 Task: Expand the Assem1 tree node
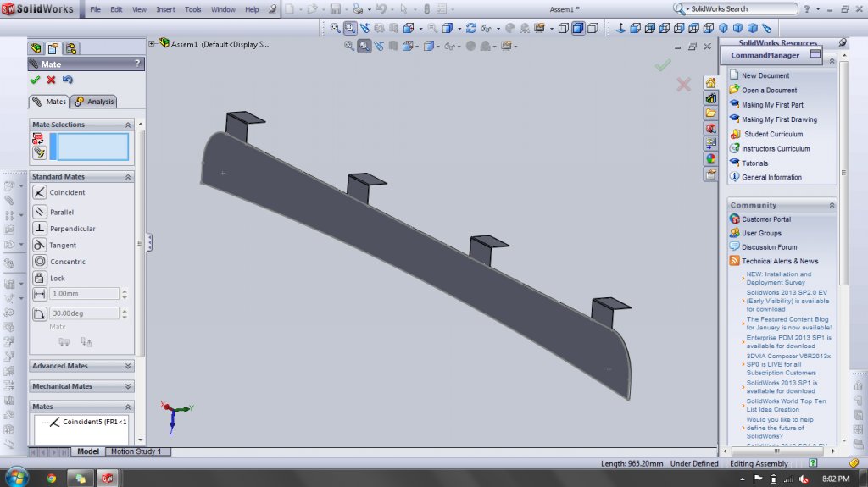152,43
